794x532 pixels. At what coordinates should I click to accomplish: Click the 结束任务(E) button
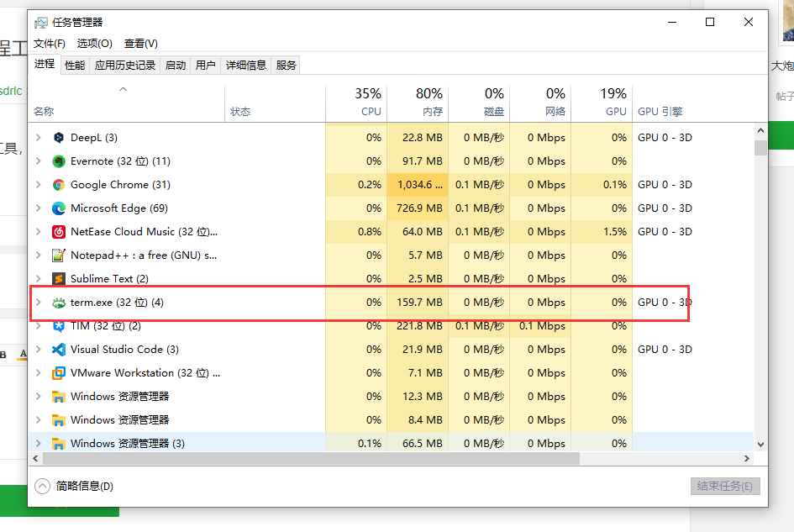click(725, 487)
